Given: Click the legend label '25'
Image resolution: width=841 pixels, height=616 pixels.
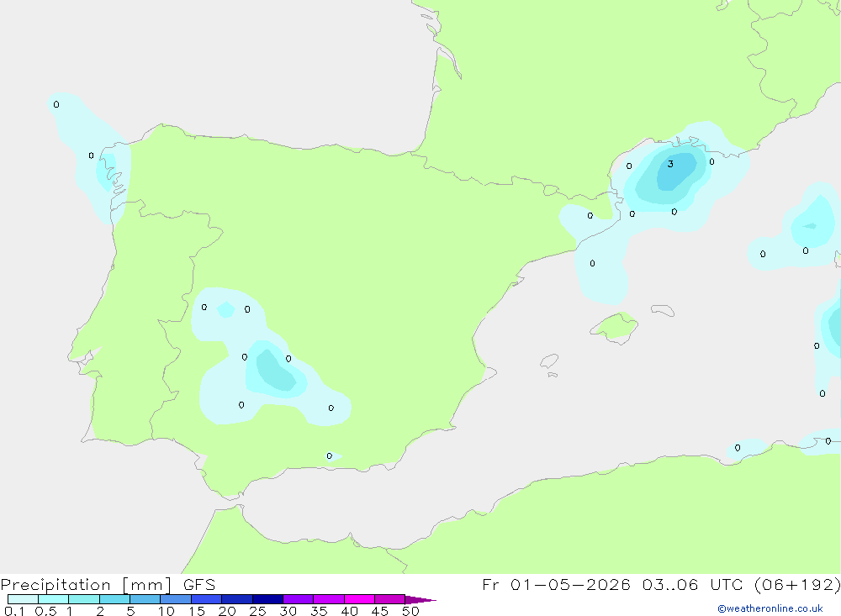Looking at the screenshot, I should [x=257, y=611].
